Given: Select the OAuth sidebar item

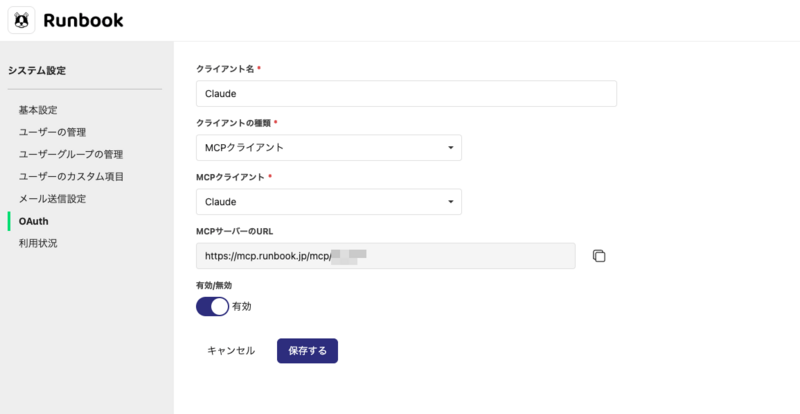Looking at the screenshot, I should click(x=34, y=221).
